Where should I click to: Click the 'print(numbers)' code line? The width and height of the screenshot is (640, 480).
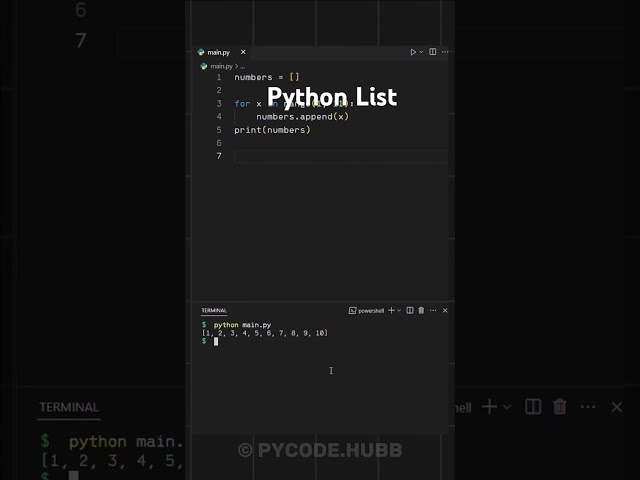coord(272,130)
